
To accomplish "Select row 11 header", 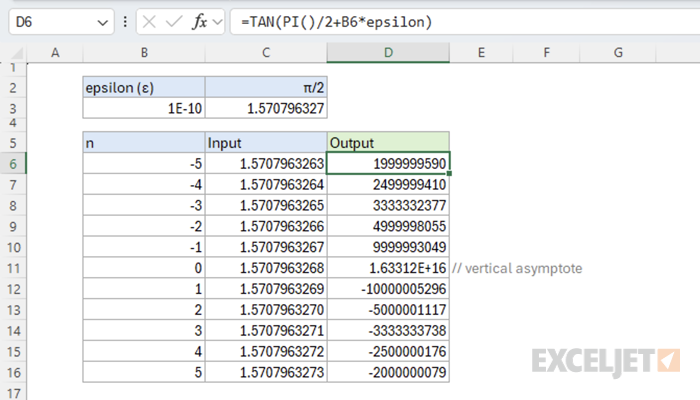I will coord(13,268).
